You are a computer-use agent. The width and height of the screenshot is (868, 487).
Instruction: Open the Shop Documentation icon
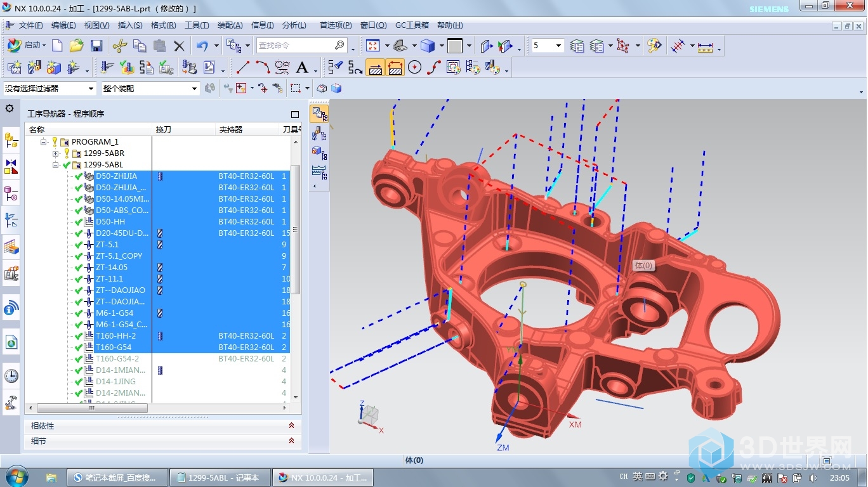209,67
